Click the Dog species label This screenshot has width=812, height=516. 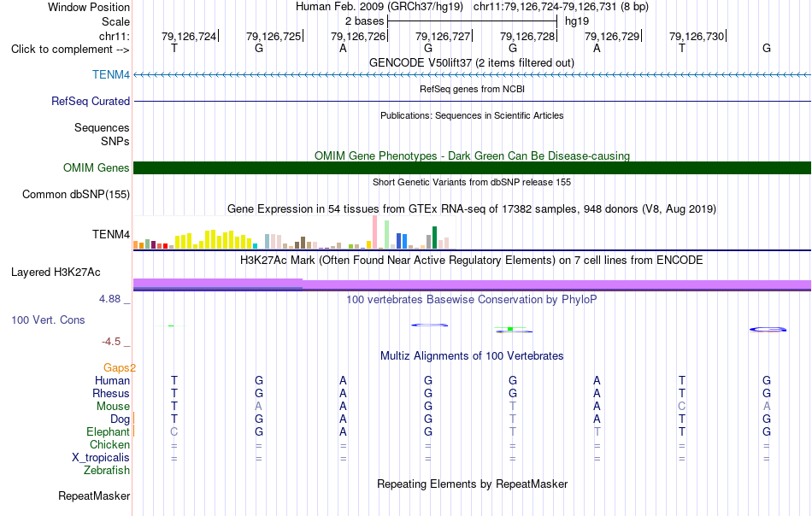click(120, 419)
